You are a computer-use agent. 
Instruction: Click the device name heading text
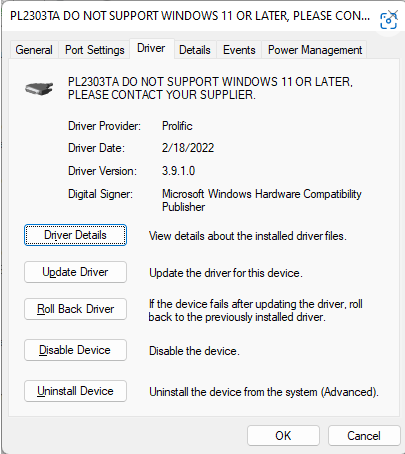point(210,88)
